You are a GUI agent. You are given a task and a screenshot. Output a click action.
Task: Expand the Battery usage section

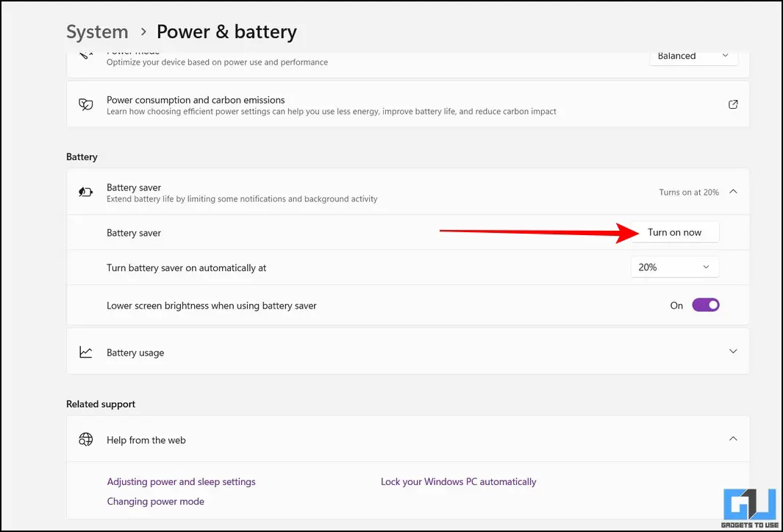[x=733, y=351]
